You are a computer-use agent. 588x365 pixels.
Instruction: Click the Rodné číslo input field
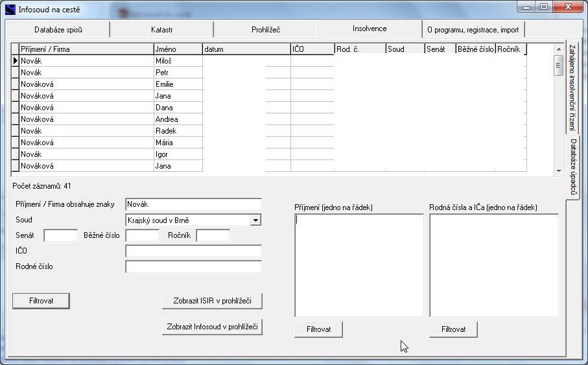click(193, 266)
